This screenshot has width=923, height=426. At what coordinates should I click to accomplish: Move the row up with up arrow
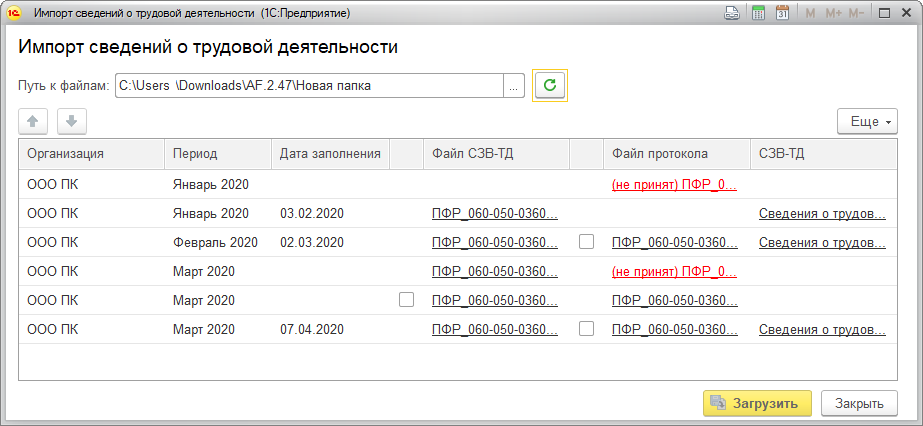(x=32, y=121)
